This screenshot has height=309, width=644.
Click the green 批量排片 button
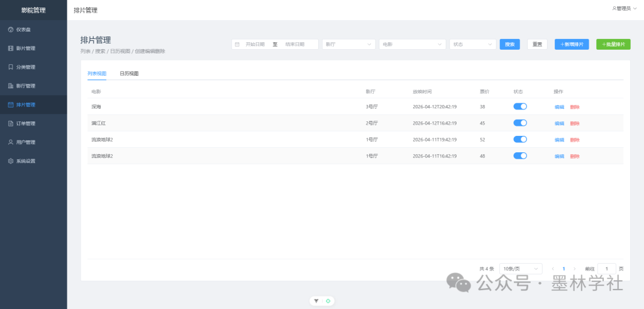pyautogui.click(x=613, y=45)
